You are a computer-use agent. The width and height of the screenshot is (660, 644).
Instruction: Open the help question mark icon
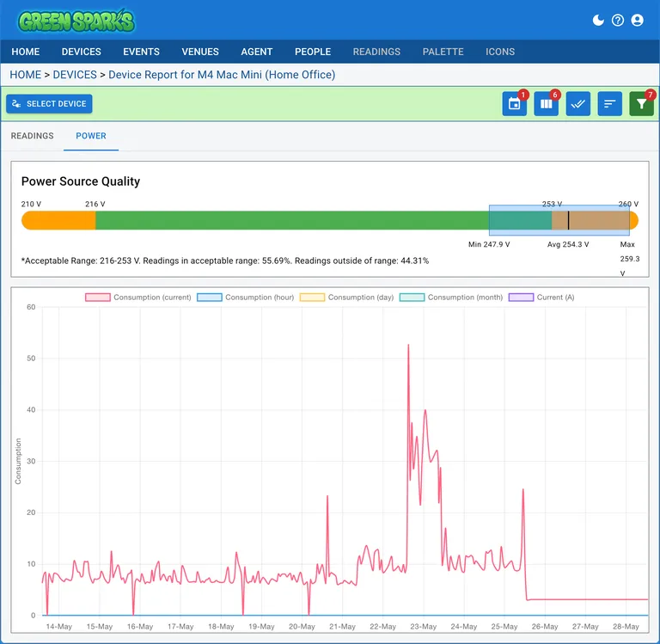pyautogui.click(x=618, y=20)
